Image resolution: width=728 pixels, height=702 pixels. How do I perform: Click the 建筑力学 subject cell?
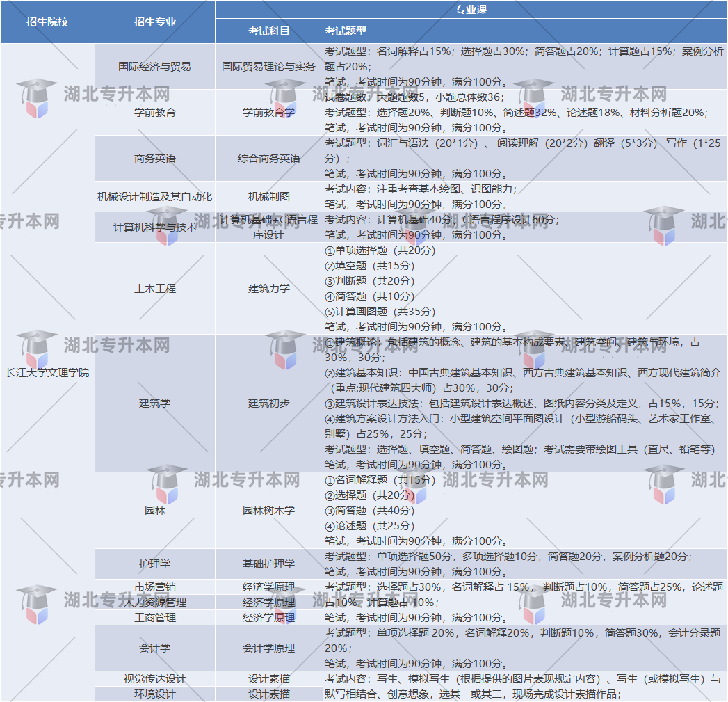point(269,289)
